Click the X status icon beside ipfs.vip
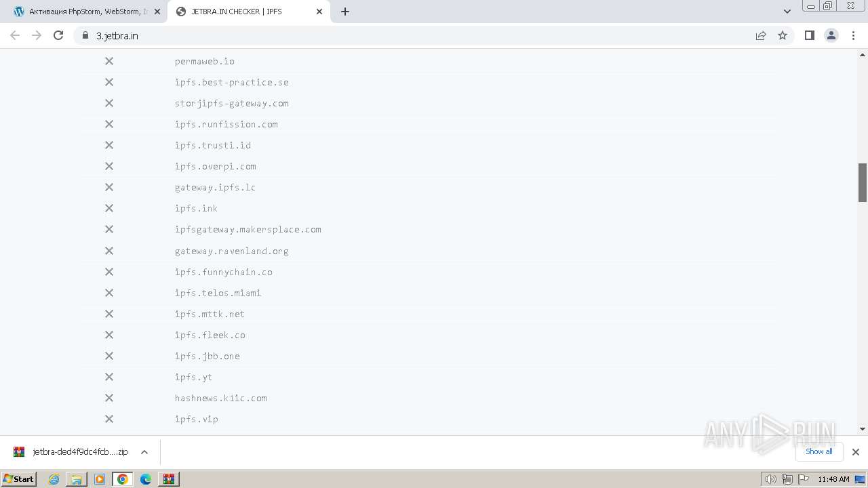Screen dimensions: 868x488 click(108, 419)
